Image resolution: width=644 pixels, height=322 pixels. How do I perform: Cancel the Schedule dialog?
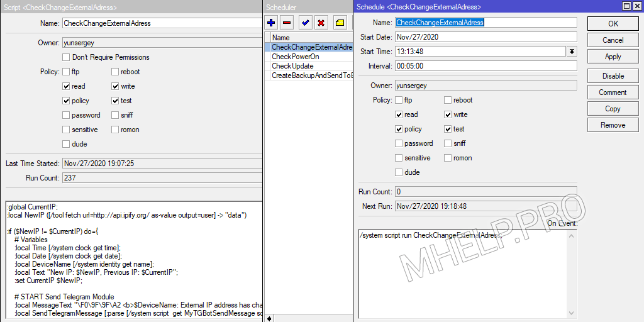[x=613, y=40]
